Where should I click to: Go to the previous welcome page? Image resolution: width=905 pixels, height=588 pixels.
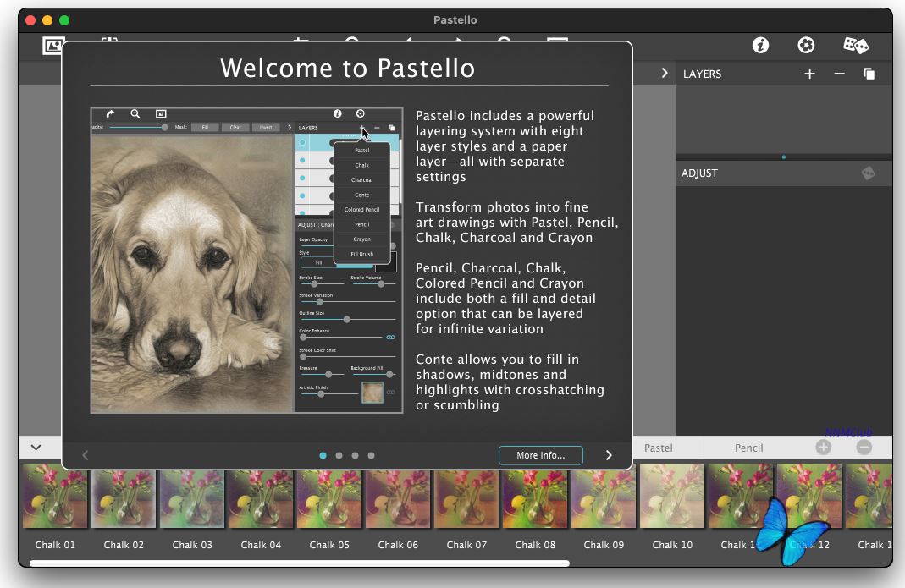(86, 455)
